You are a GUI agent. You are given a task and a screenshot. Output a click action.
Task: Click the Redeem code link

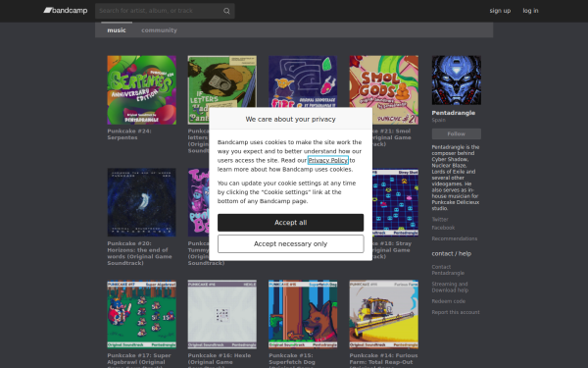pos(449,301)
